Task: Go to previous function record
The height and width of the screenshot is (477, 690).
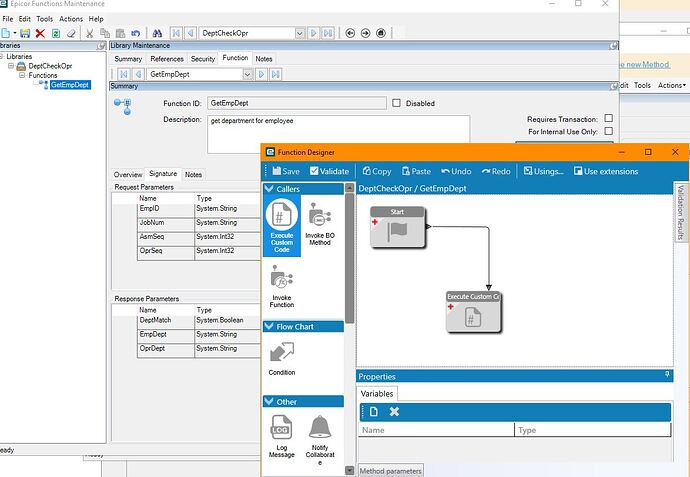Action: 138,74
